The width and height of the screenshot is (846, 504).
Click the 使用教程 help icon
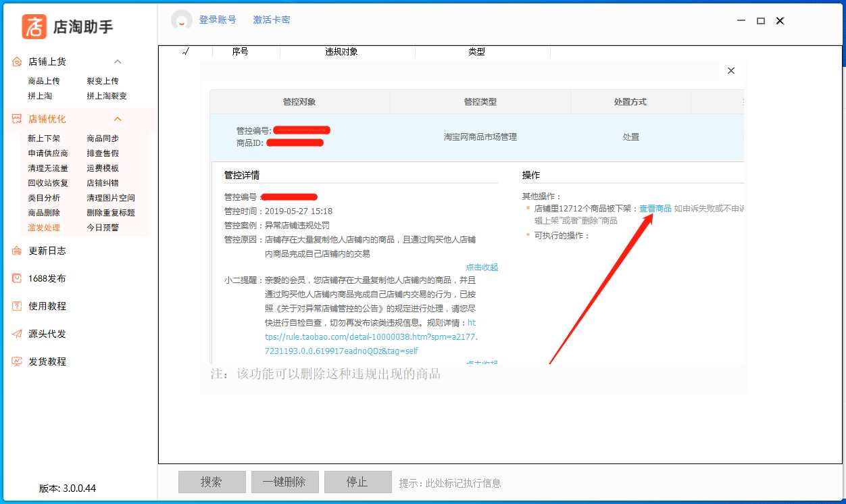pyautogui.click(x=17, y=306)
